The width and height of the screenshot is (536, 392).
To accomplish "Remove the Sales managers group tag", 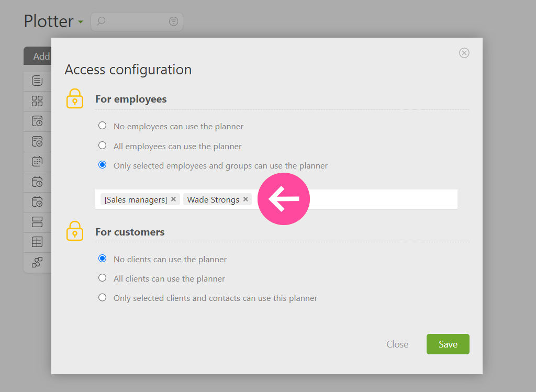I will pyautogui.click(x=174, y=199).
